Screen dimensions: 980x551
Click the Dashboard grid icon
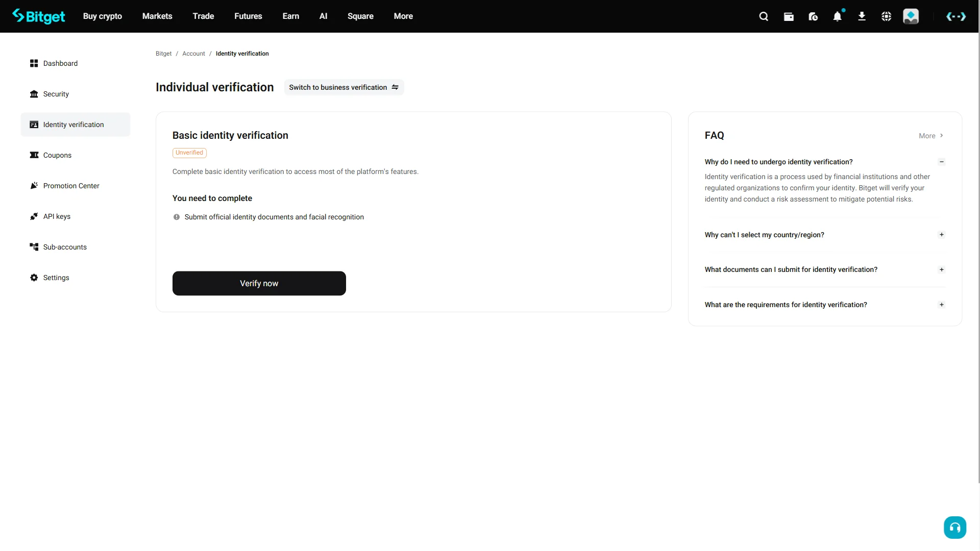34,63
